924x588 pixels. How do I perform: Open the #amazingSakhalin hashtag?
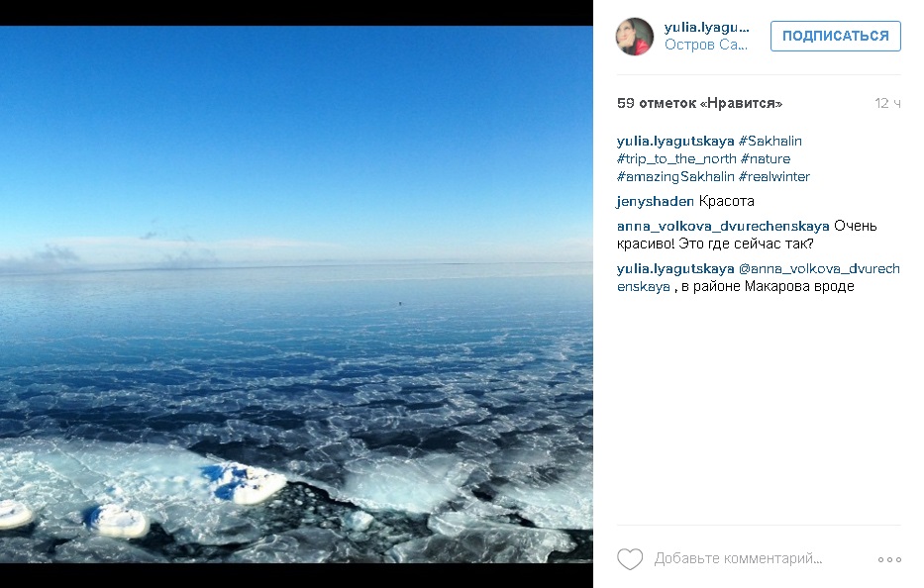point(675,176)
